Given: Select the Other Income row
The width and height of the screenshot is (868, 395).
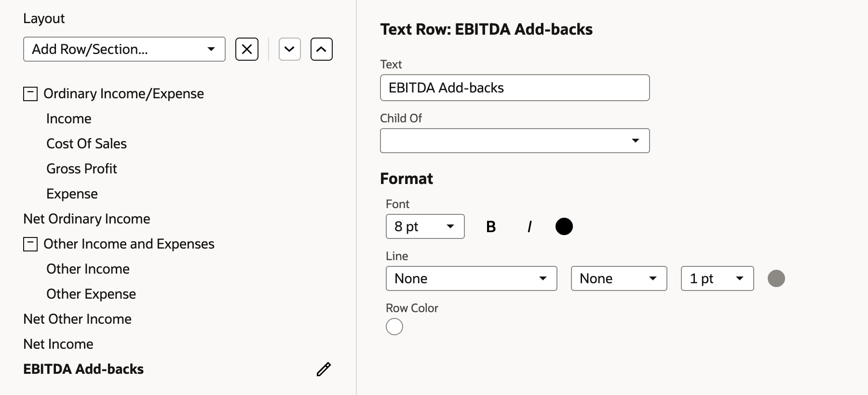Looking at the screenshot, I should pyautogui.click(x=88, y=269).
